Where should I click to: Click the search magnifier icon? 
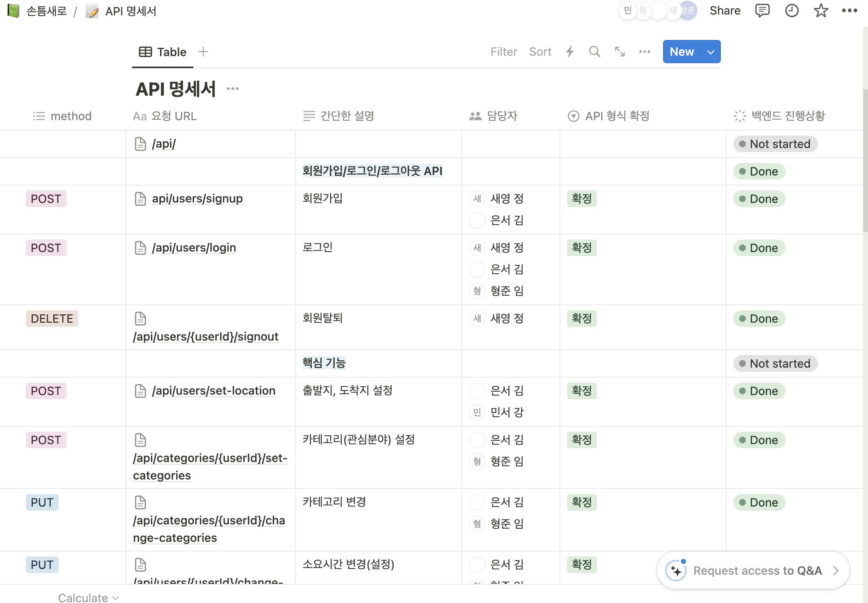(594, 52)
